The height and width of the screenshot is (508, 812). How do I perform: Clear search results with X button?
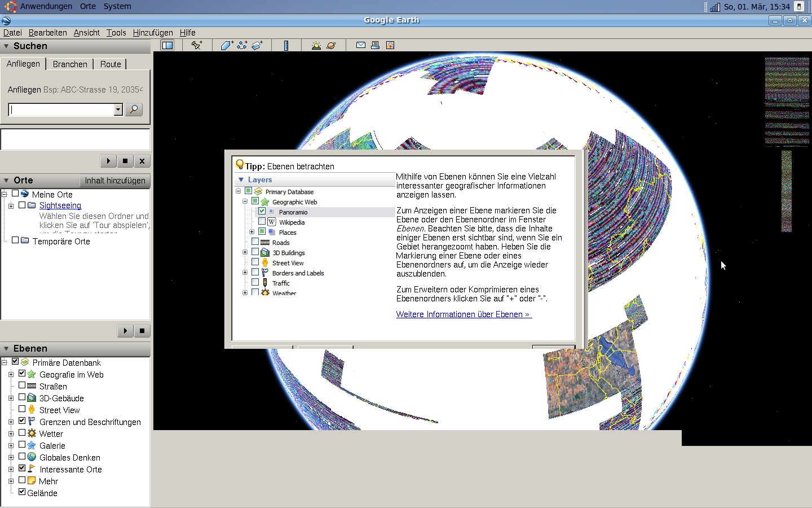[142, 161]
